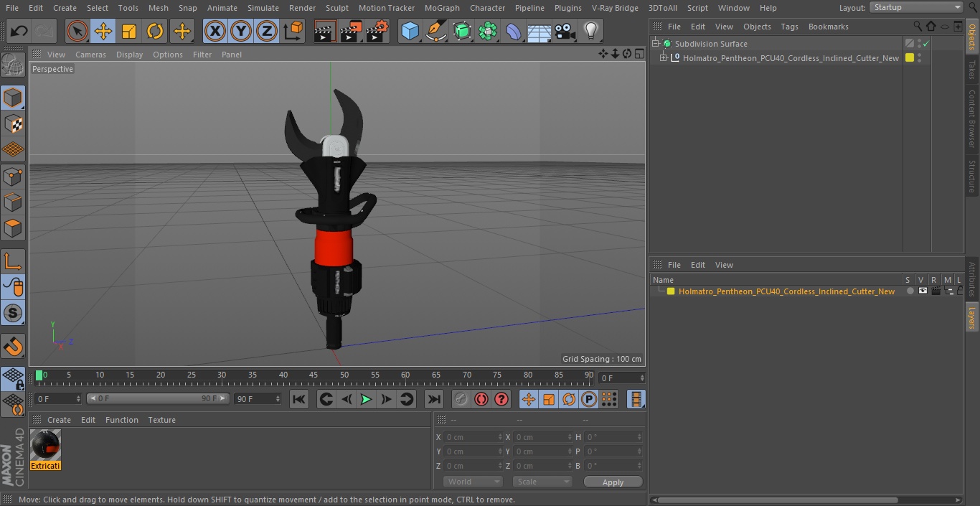Open Object manager Bookmarks menu
Viewport: 980px width, 506px height.
(x=828, y=27)
